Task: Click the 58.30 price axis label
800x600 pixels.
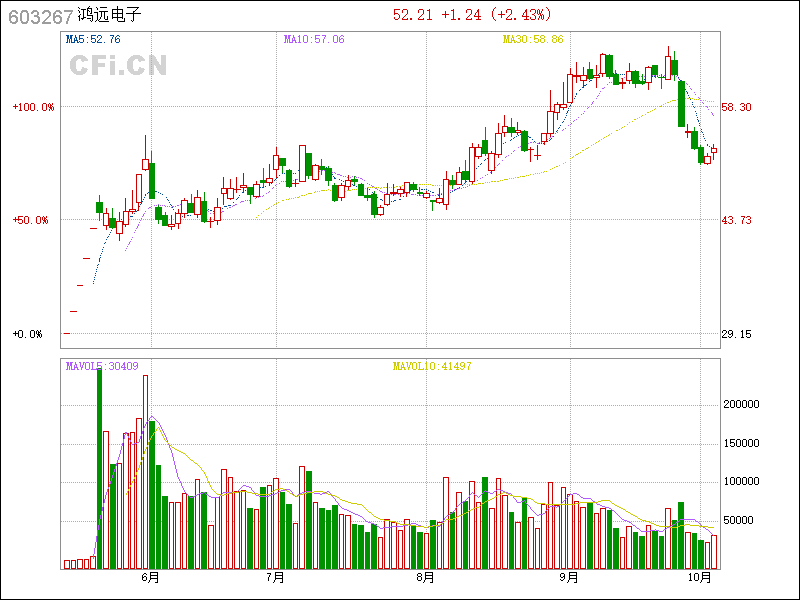Action: click(x=736, y=107)
